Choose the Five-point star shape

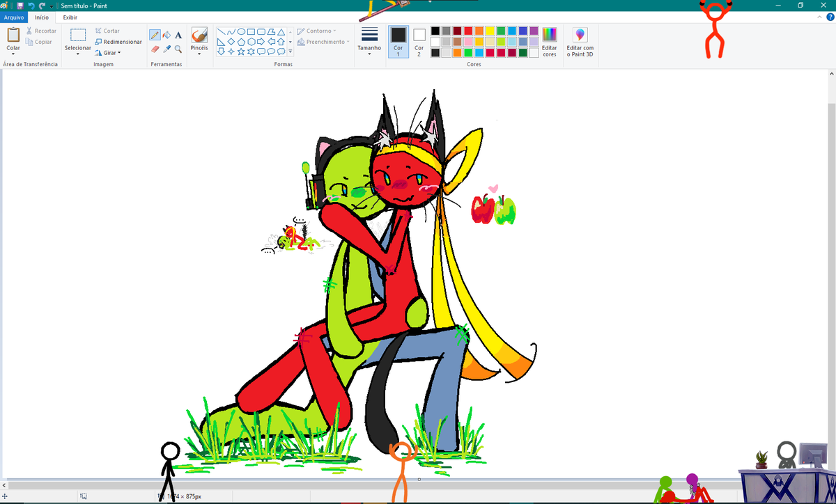(241, 52)
